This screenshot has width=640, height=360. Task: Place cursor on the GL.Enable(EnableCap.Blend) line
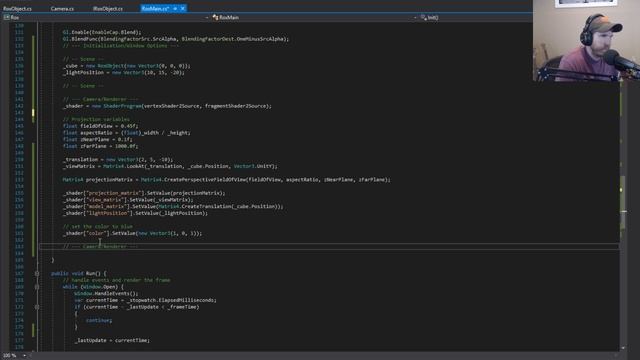pyautogui.click(x=102, y=32)
